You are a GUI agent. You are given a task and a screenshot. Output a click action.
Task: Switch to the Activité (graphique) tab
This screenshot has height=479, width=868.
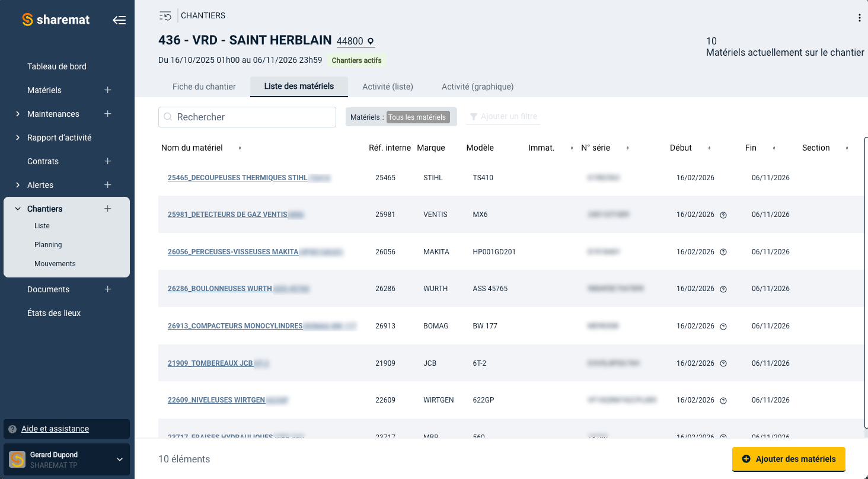pyautogui.click(x=478, y=87)
